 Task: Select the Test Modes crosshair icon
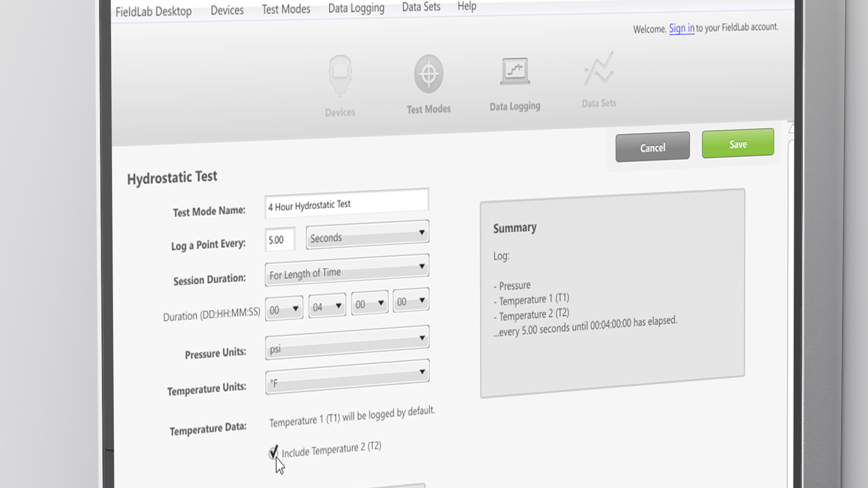click(429, 74)
